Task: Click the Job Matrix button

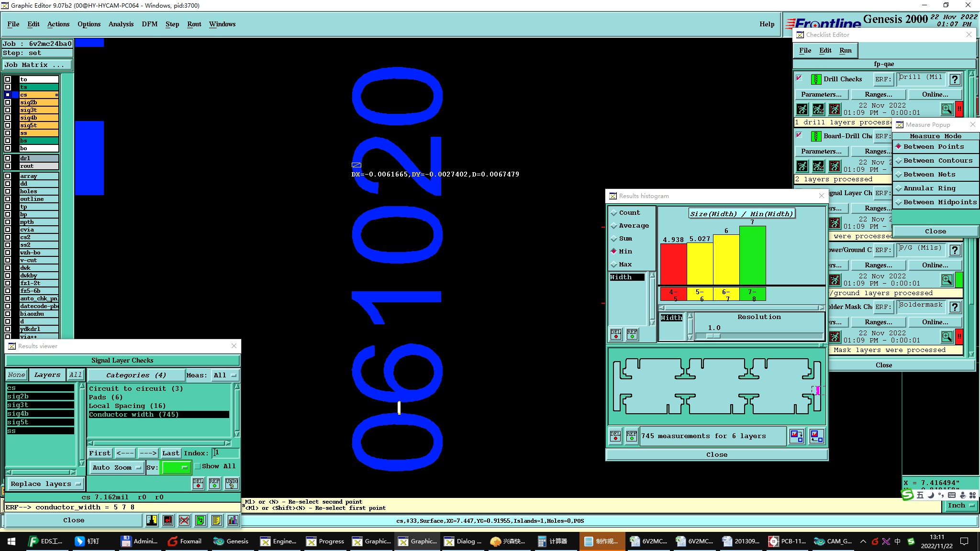Action: 37,65
